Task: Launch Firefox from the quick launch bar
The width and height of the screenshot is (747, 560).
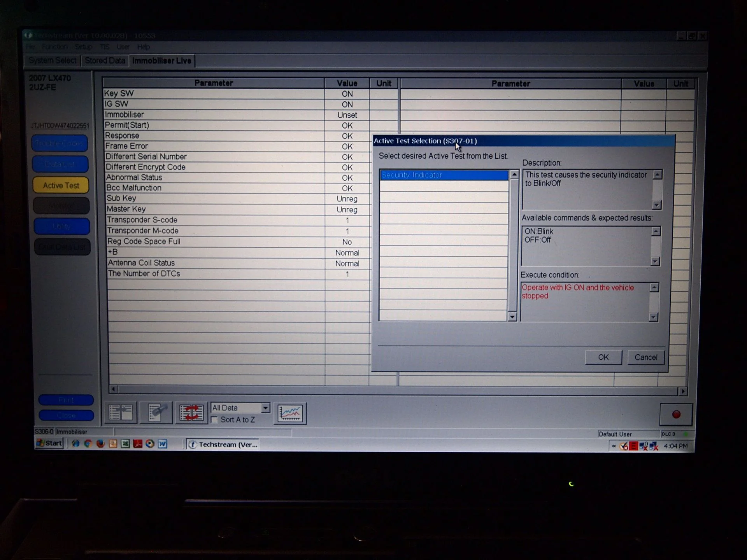Action: 100,444
